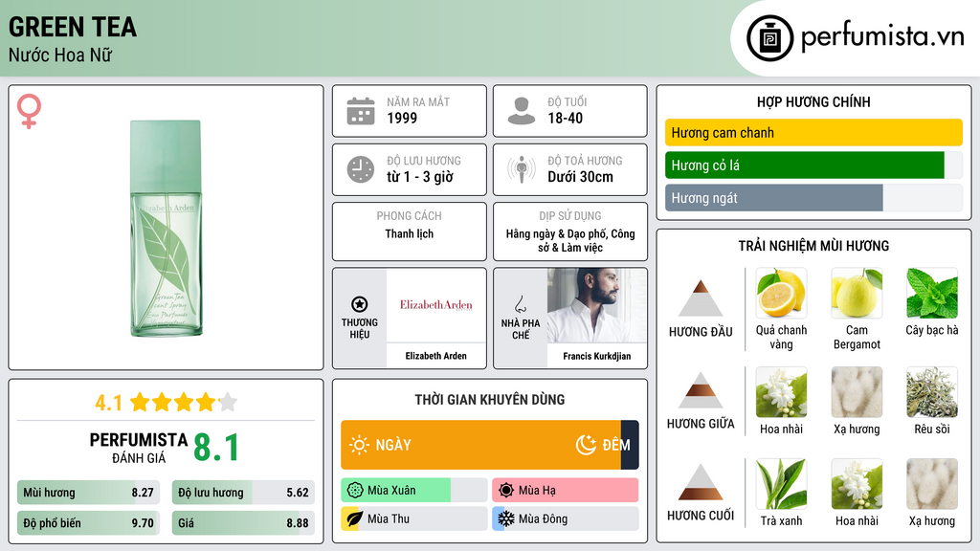The width and height of the screenshot is (980, 551).
Task: Click the sun icon next to Ngày
Action: [x=359, y=445]
